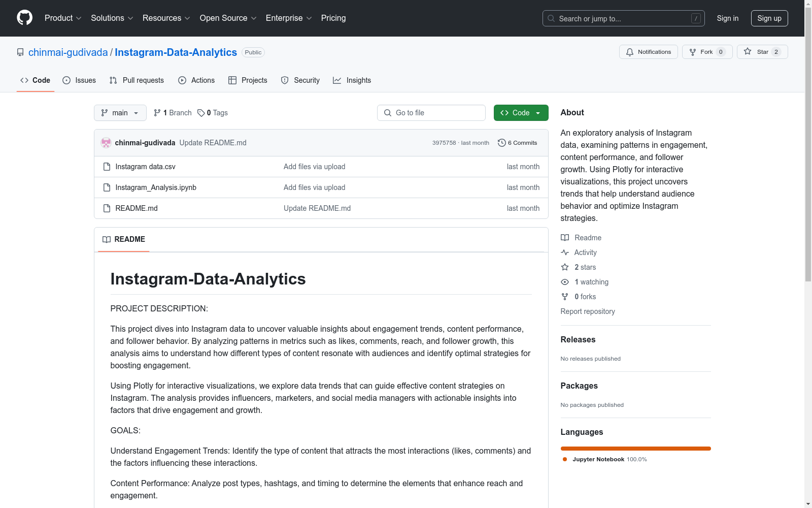Click Report repository link

(588, 311)
